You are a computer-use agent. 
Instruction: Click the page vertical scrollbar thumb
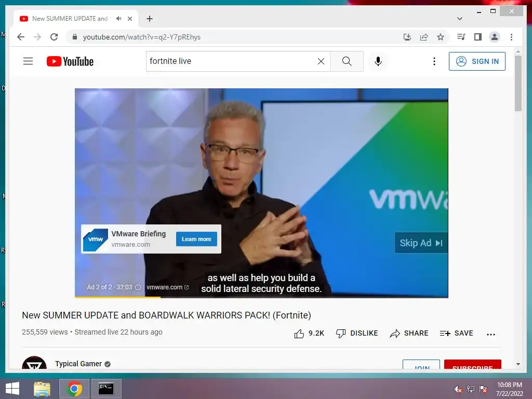pyautogui.click(x=518, y=83)
